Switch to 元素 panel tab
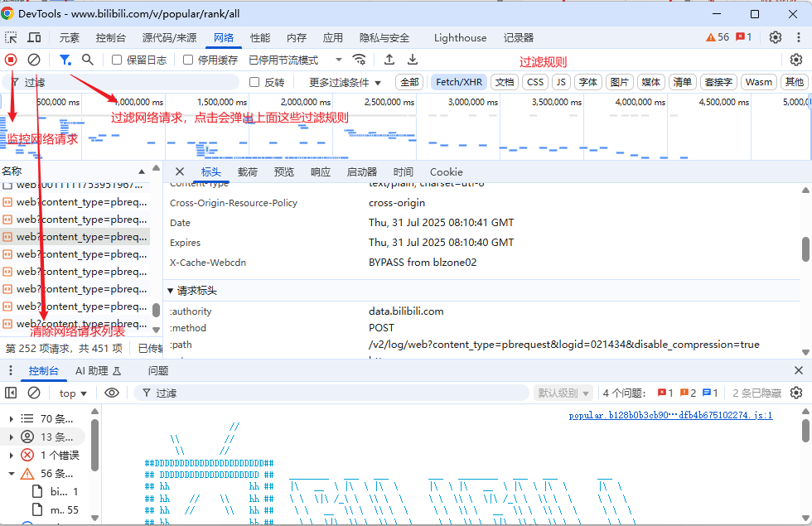Viewport: 812px width, 526px height. tap(70, 38)
